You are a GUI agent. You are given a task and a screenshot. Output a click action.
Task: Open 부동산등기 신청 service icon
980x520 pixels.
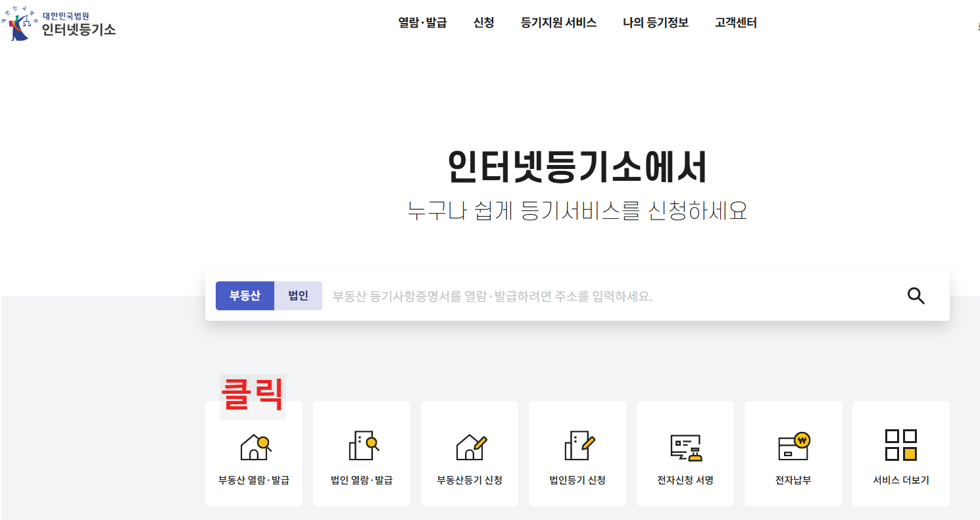click(470, 446)
